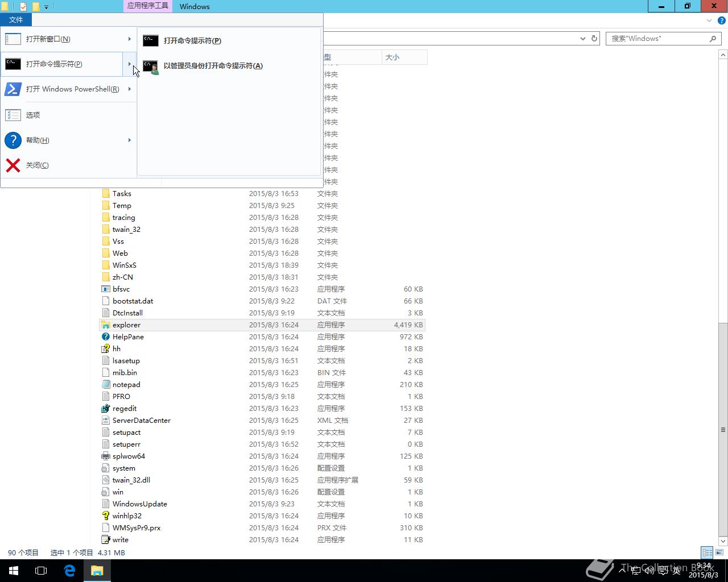Screen dimensions: 728x582
Task: Select 以管理员身份打开命令提示符(A)
Action: [229, 66]
